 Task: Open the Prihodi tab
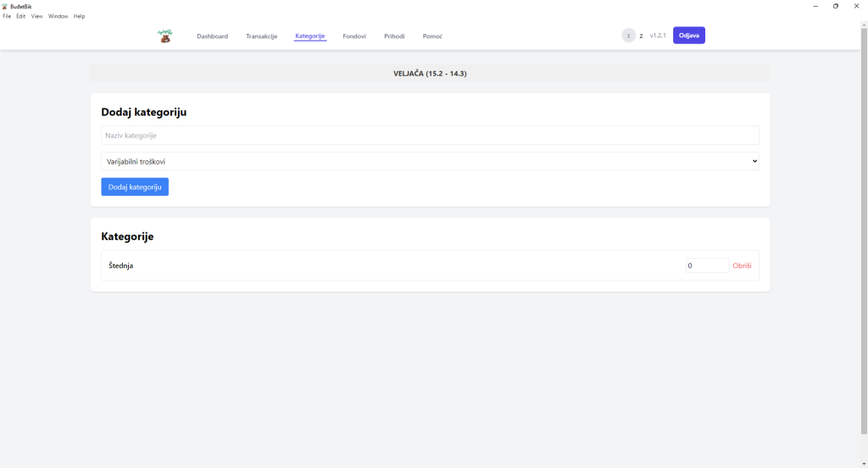(394, 36)
